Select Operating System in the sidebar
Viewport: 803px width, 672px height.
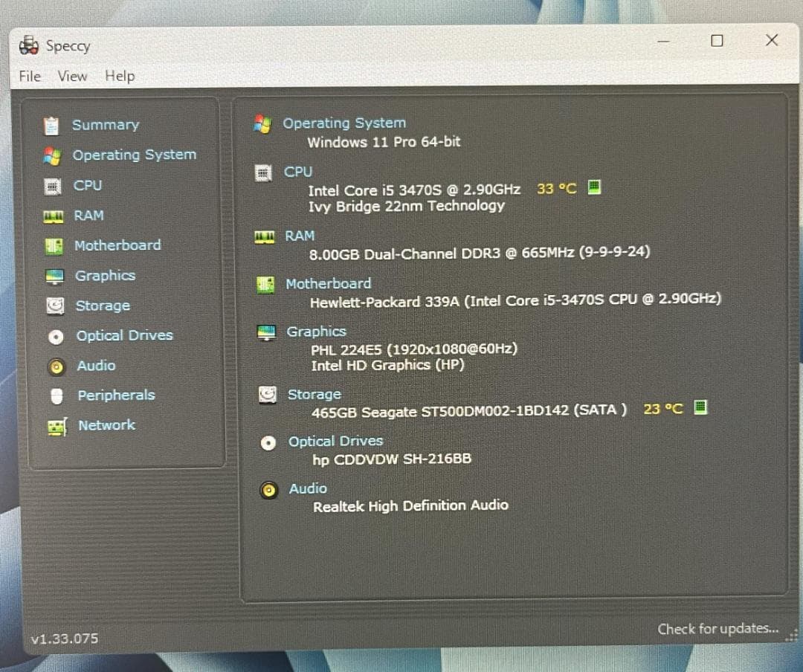[x=134, y=155]
